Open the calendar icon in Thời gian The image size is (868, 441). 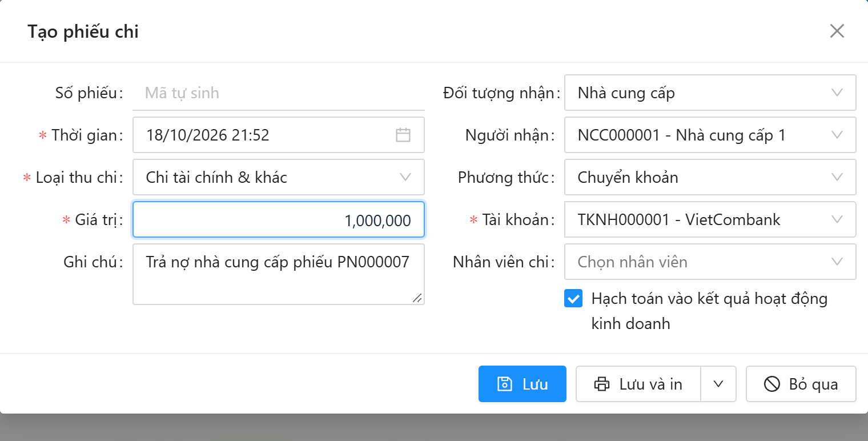click(x=403, y=135)
